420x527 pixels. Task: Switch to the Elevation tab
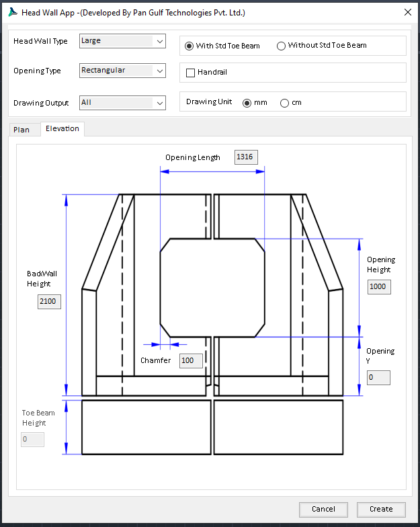pos(62,129)
